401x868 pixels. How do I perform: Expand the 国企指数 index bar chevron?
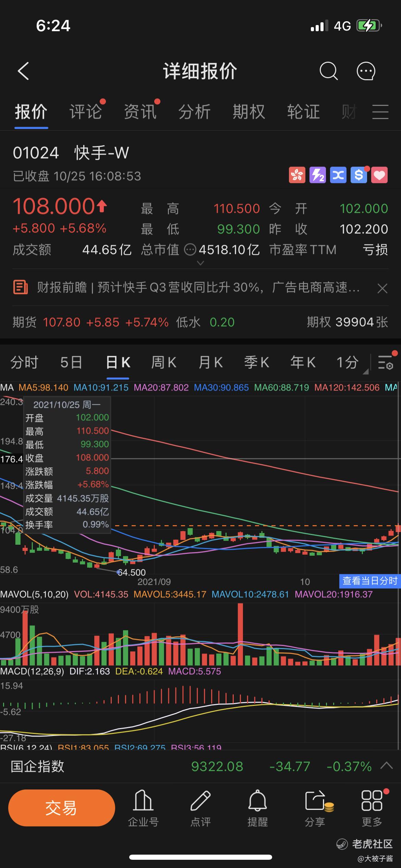(x=387, y=765)
